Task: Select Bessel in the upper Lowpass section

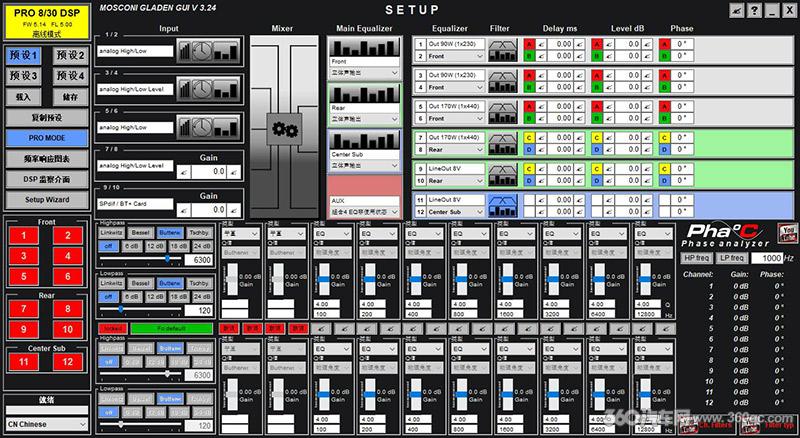Action: (140, 283)
